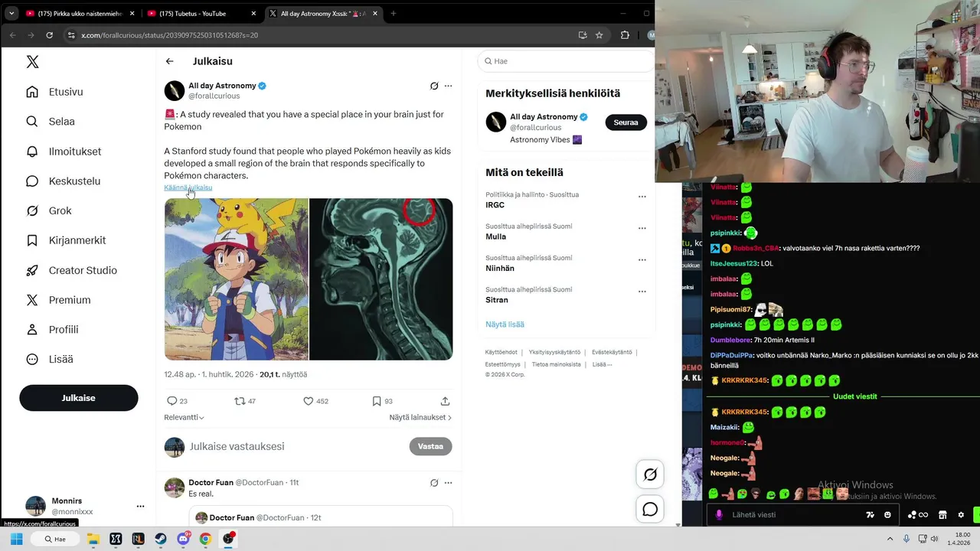Open Keskustelu messages

coord(64,181)
